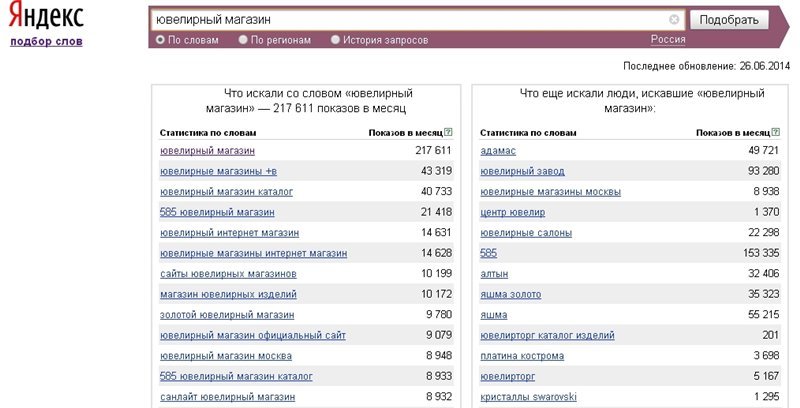Click the Последнее обновление: 26.06.2014 text
Viewport: 800px width, 408px height.
[x=706, y=66]
